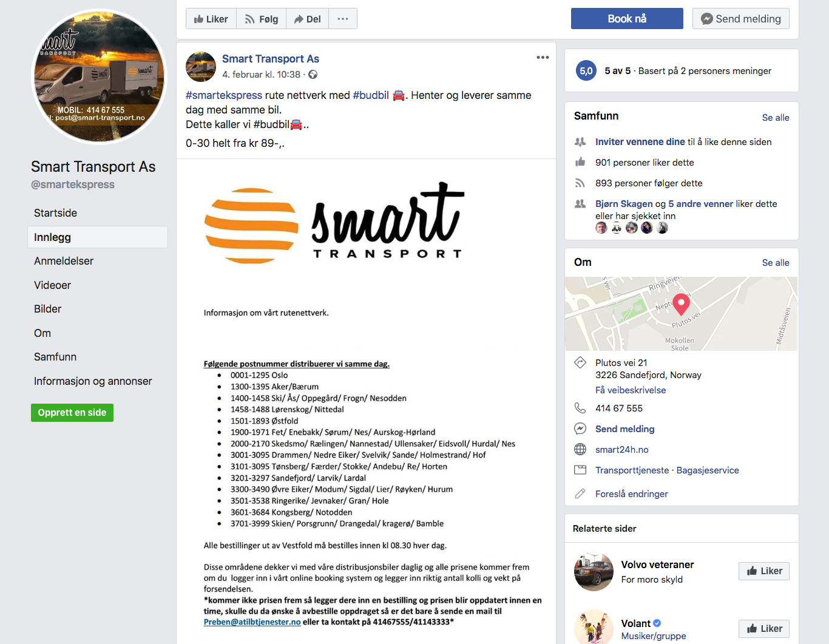Open the post options three-dot menu

click(x=543, y=58)
